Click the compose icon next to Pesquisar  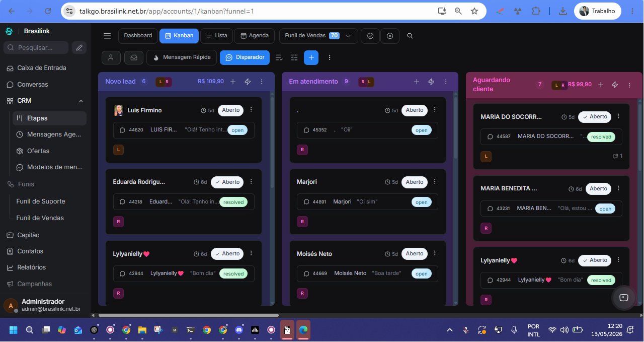(78, 48)
